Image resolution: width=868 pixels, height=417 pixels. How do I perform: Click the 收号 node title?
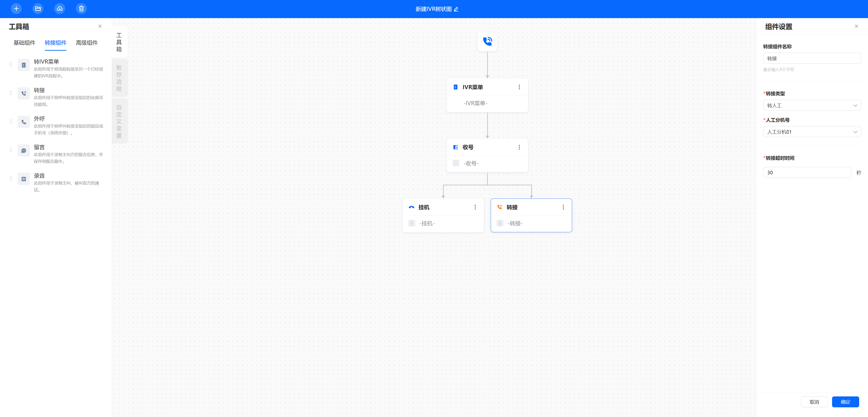[x=468, y=147]
